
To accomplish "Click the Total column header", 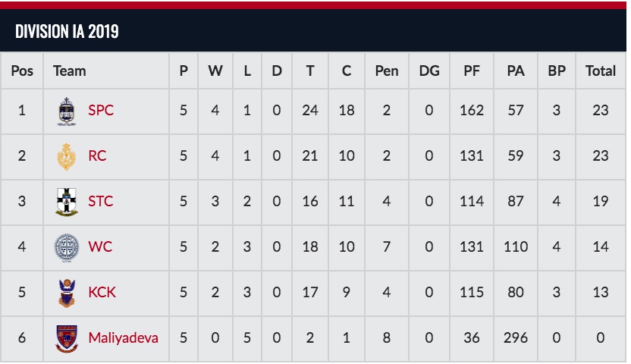I will pyautogui.click(x=601, y=71).
